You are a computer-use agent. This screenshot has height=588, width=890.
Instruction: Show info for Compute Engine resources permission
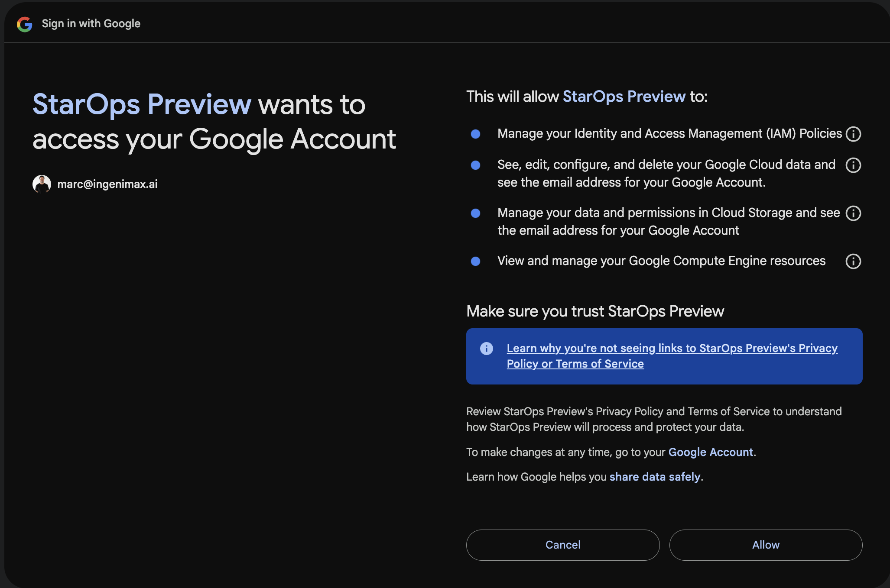(x=853, y=261)
